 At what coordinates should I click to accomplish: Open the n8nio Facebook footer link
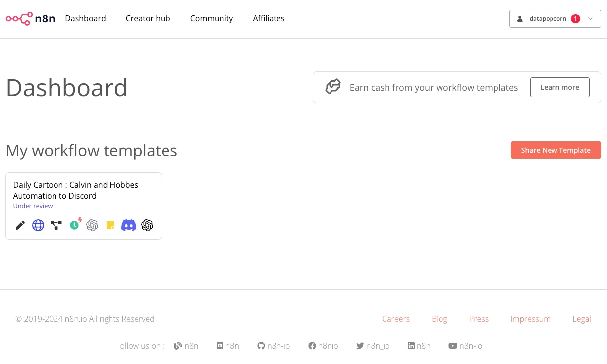[323, 346]
